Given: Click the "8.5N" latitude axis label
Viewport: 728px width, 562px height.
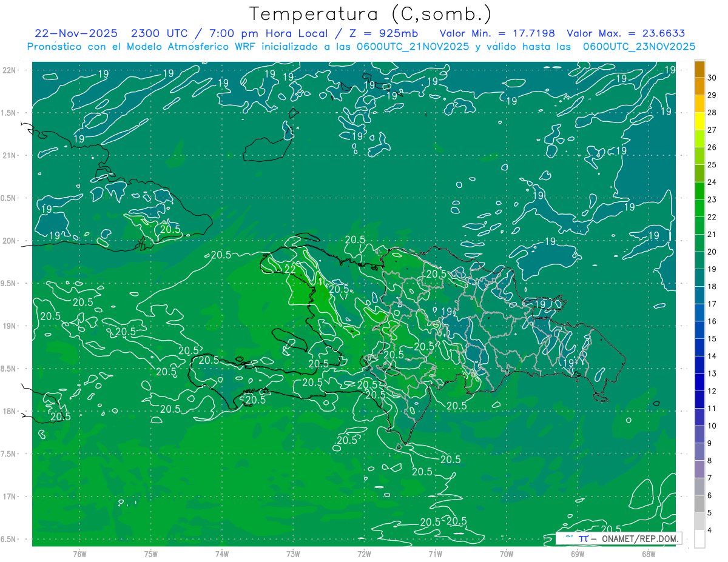Looking at the screenshot, I should [x=8, y=369].
